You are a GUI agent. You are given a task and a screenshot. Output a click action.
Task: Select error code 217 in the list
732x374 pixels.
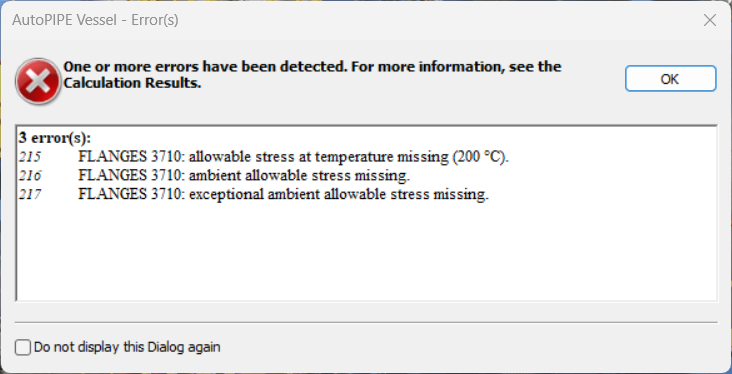pyautogui.click(x=30, y=194)
